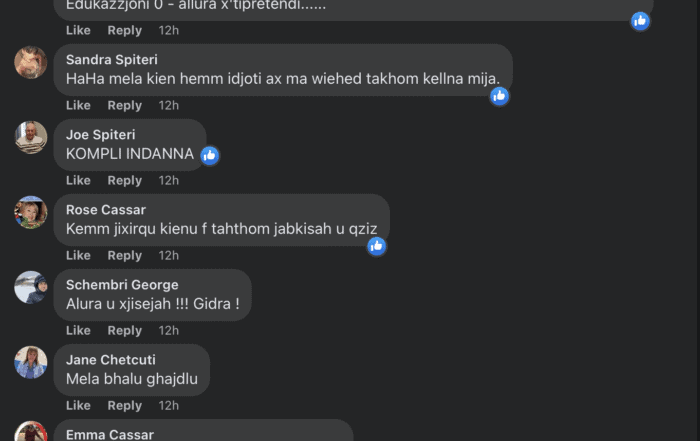Open Joe Spiteri's avatar

pos(31,137)
